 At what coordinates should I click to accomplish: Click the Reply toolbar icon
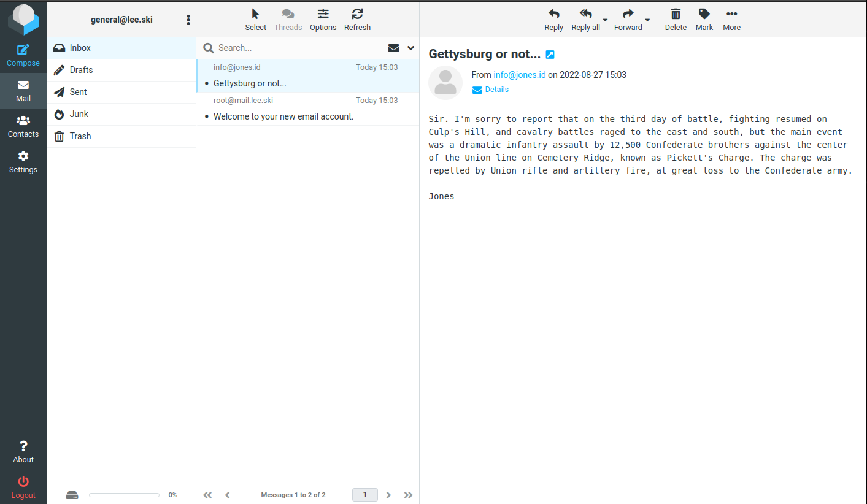(x=553, y=15)
